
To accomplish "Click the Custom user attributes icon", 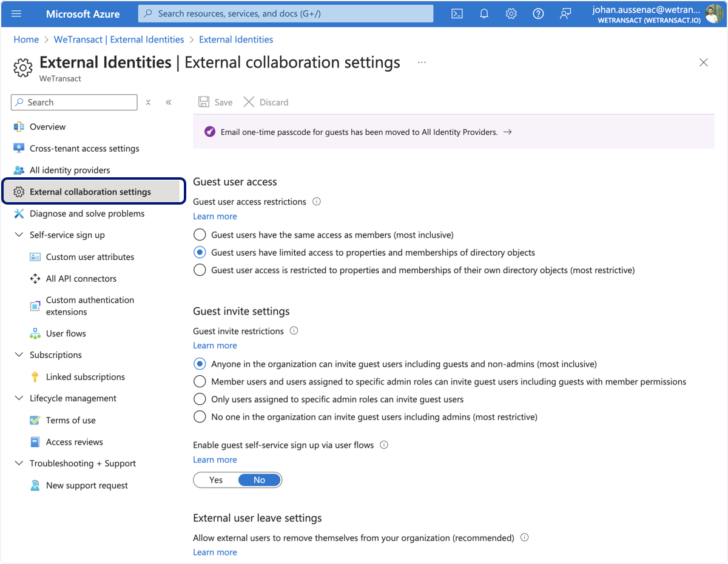I will pyautogui.click(x=35, y=257).
